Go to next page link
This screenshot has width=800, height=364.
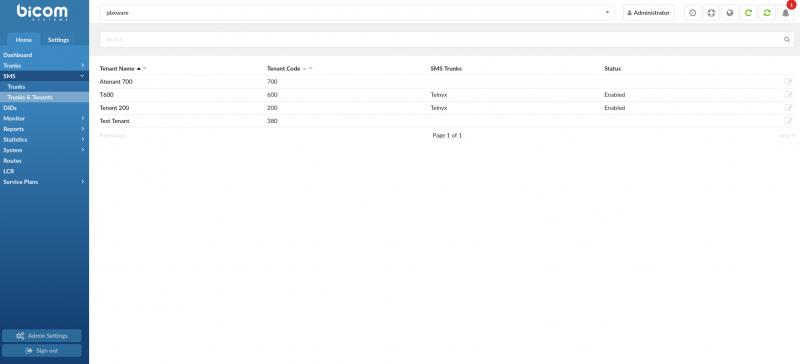coord(786,135)
